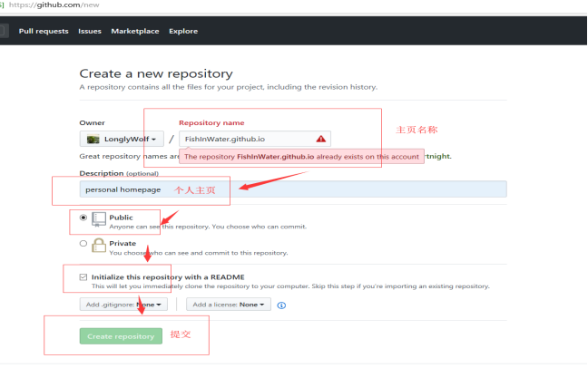
Task: Open the Add .gitignore dropdown
Action: coord(123,305)
